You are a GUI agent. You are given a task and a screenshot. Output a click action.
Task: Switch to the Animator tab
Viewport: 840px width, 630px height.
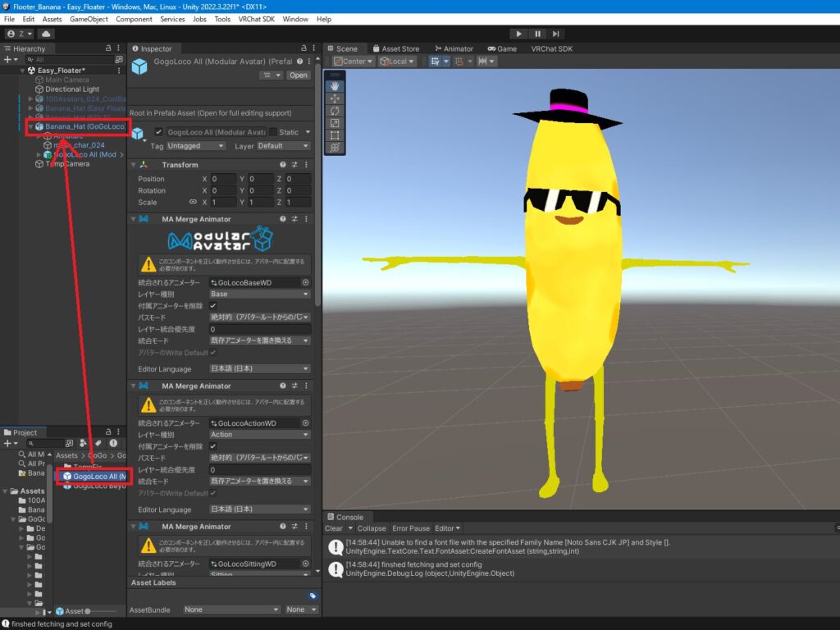tap(454, 48)
